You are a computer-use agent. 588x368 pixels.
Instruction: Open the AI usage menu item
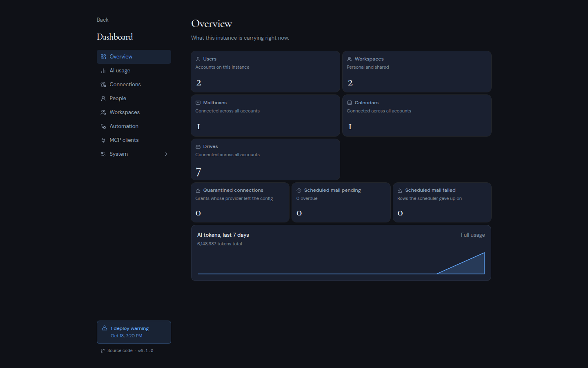[134, 71]
